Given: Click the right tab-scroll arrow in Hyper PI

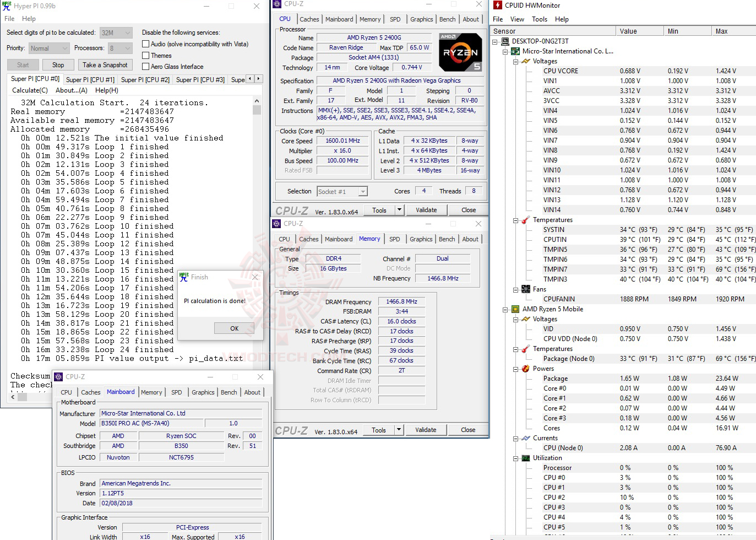Looking at the screenshot, I should [x=259, y=79].
